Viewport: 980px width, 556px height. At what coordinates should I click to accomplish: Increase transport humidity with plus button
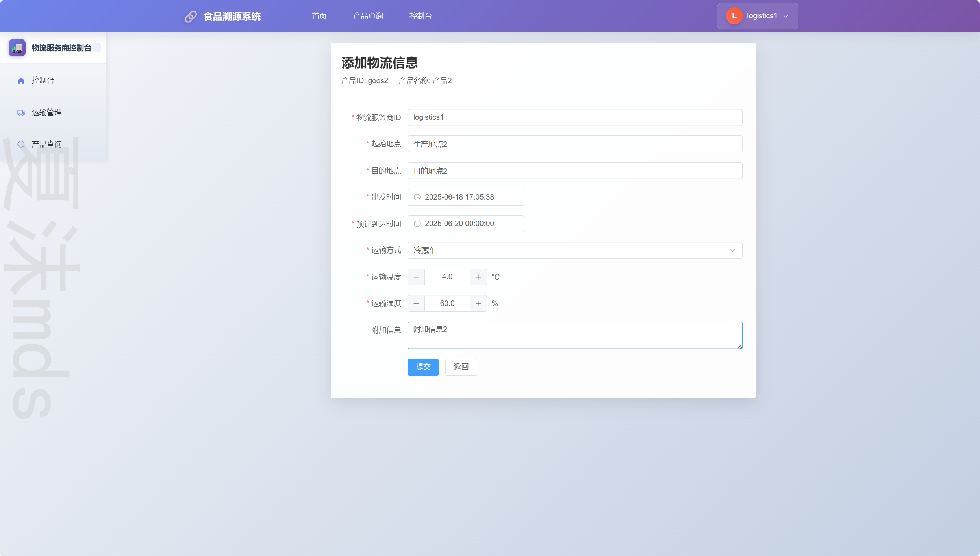tap(478, 304)
